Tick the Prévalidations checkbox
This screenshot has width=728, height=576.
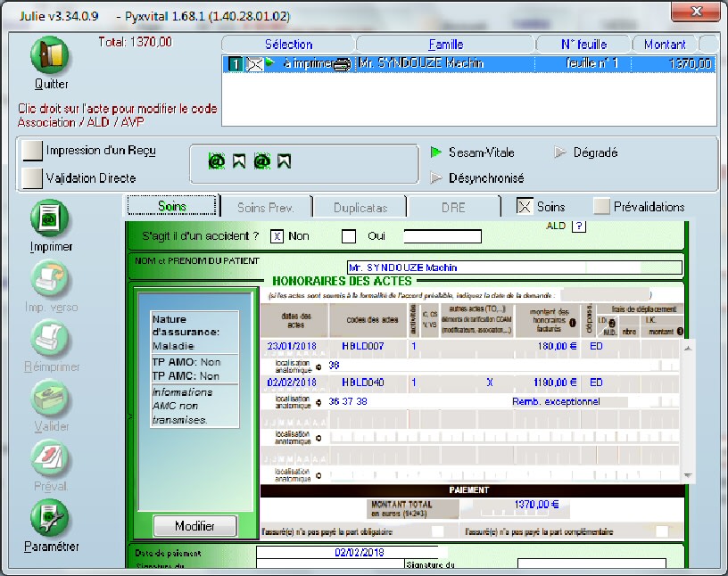coord(602,207)
